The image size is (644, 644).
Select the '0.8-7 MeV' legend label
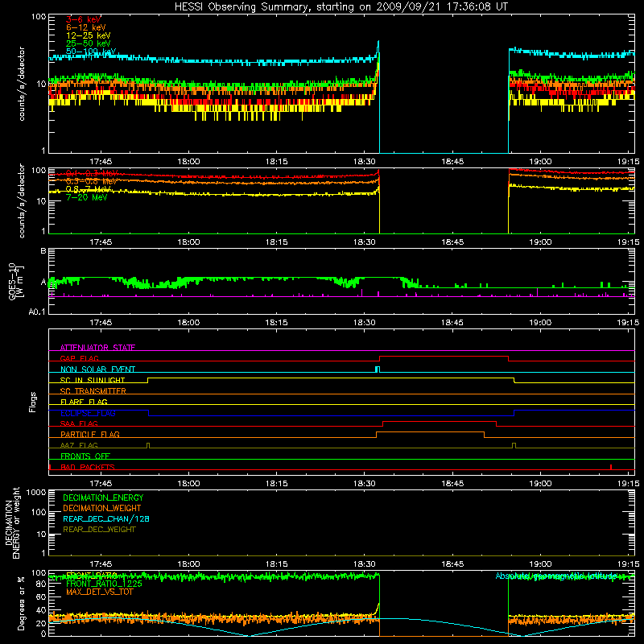coord(89,189)
